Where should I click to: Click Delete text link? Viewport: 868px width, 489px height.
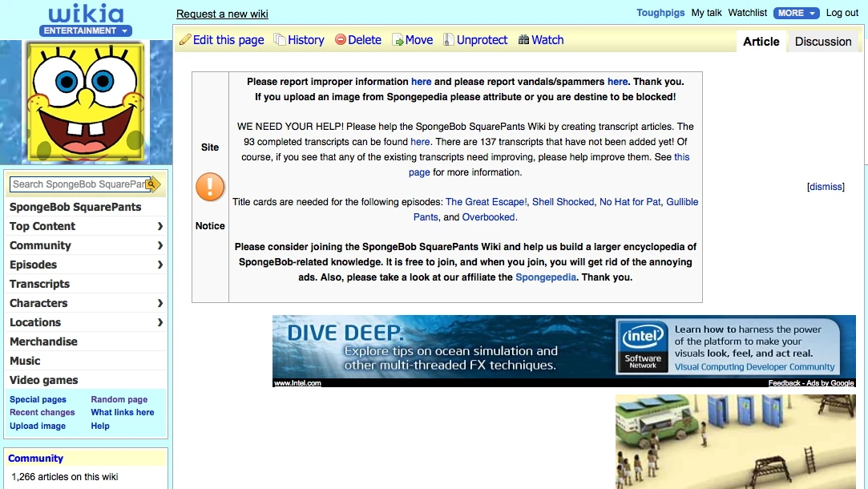click(x=364, y=40)
